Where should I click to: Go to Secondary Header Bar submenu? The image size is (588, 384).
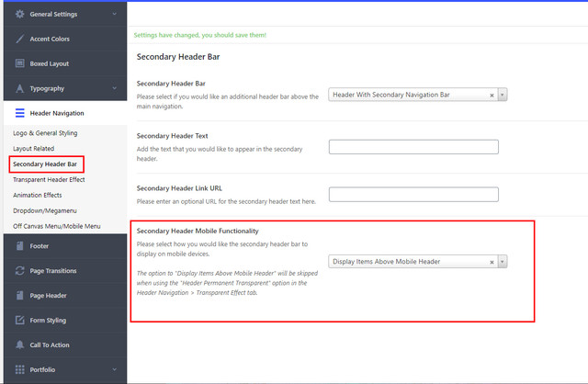tap(45, 164)
